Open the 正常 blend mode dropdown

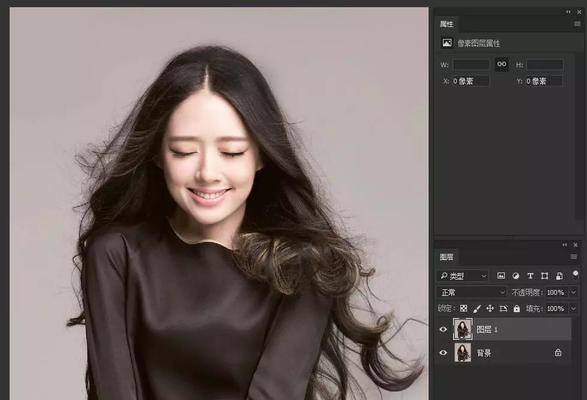click(472, 292)
